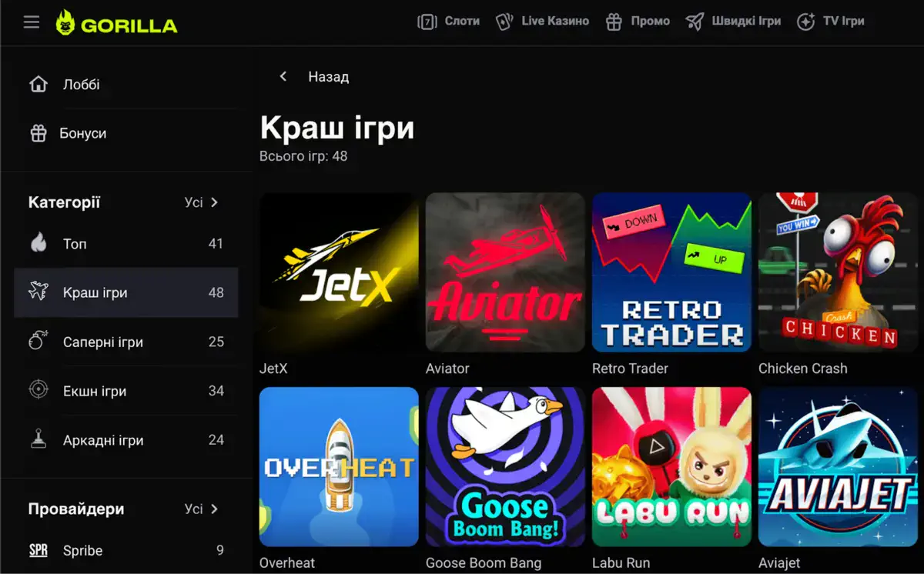
Task: Select the Аркадні ігри category
Action: pos(126,440)
